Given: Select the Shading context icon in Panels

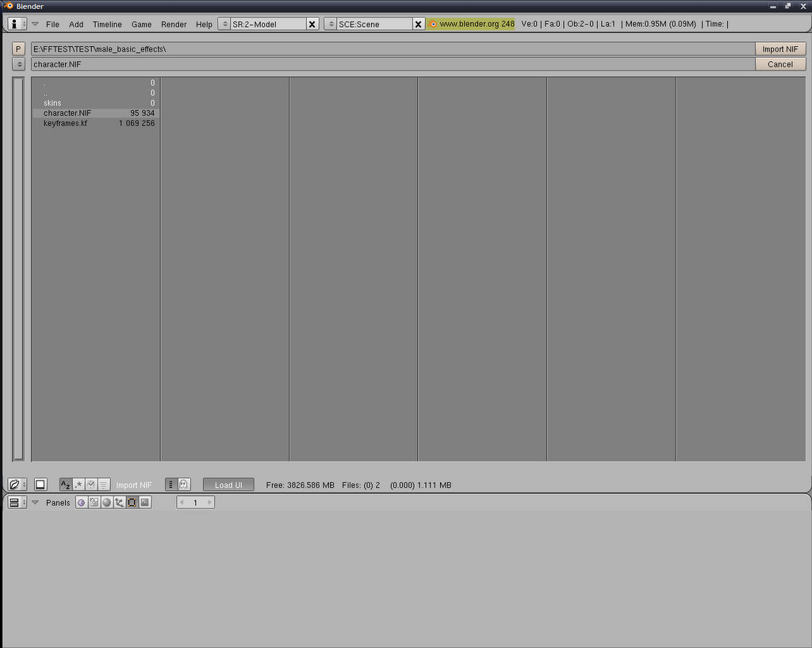Looking at the screenshot, I should [x=106, y=503].
